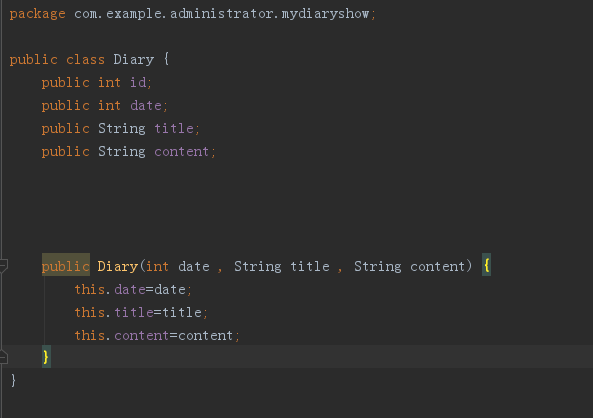The image size is (593, 418).
Task: Click the Diary constructor name
Action: pos(118,266)
